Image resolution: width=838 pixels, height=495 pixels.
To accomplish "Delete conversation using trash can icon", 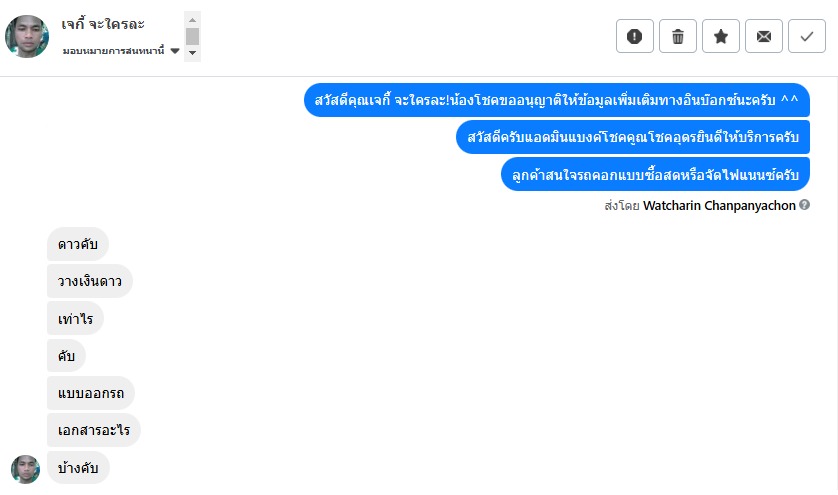I will (x=678, y=36).
